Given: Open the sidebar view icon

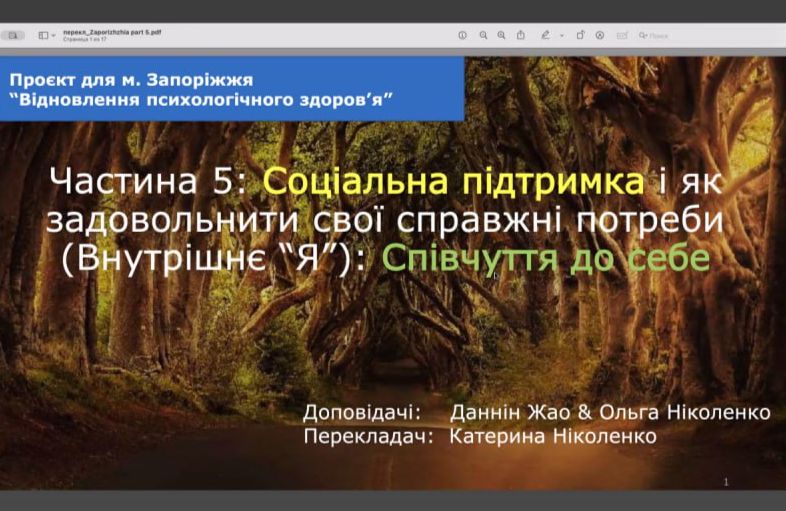Looking at the screenshot, I should (44, 36).
